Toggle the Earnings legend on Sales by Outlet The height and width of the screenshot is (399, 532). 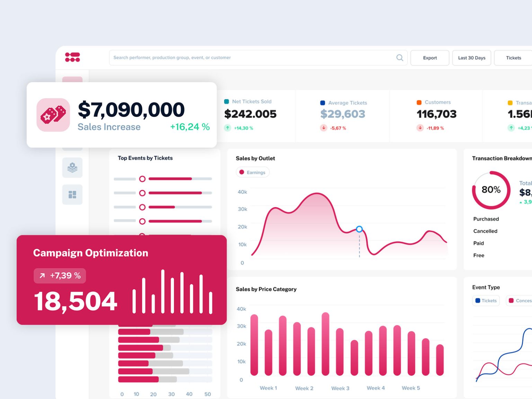tap(252, 172)
